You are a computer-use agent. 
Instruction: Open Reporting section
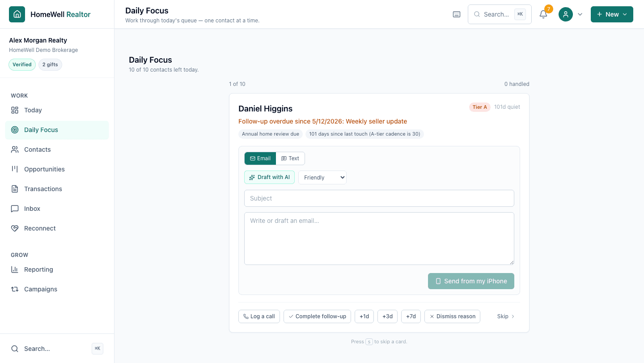coord(57,269)
